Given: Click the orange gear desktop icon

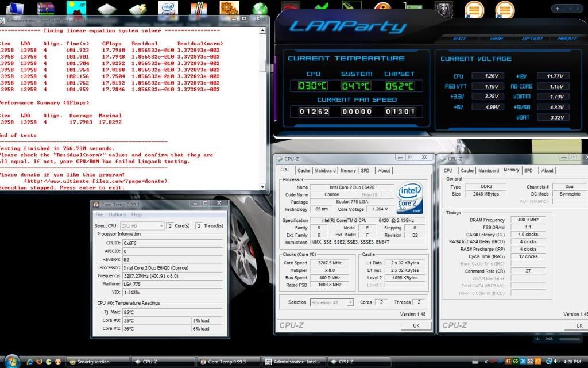Looking at the screenshot, I should 229,8.
